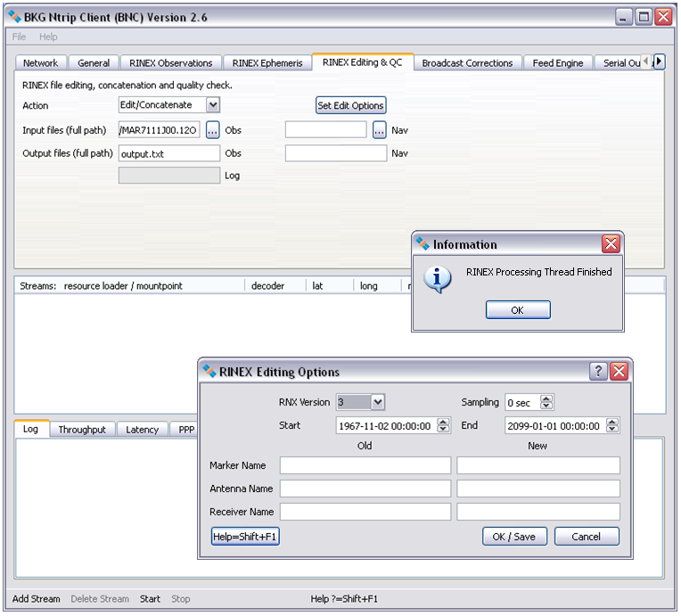Open the File menu
681x616 pixels.
pos(20,37)
